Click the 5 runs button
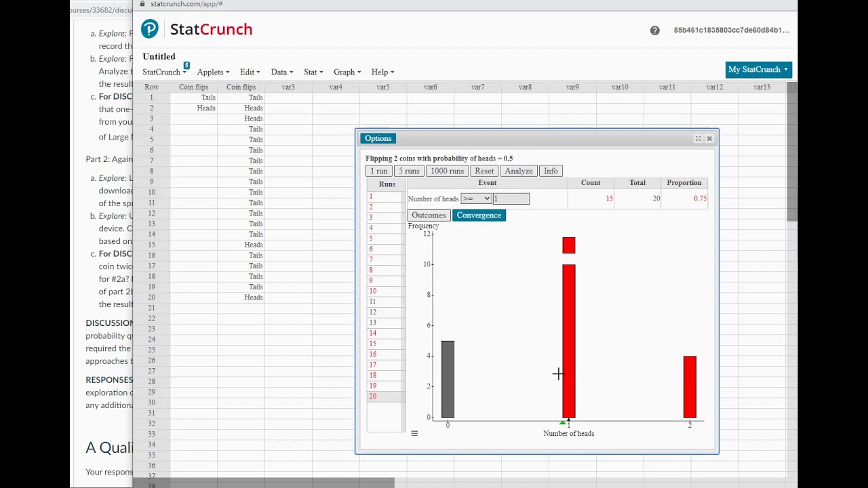This screenshot has width=868, height=488. coord(409,171)
